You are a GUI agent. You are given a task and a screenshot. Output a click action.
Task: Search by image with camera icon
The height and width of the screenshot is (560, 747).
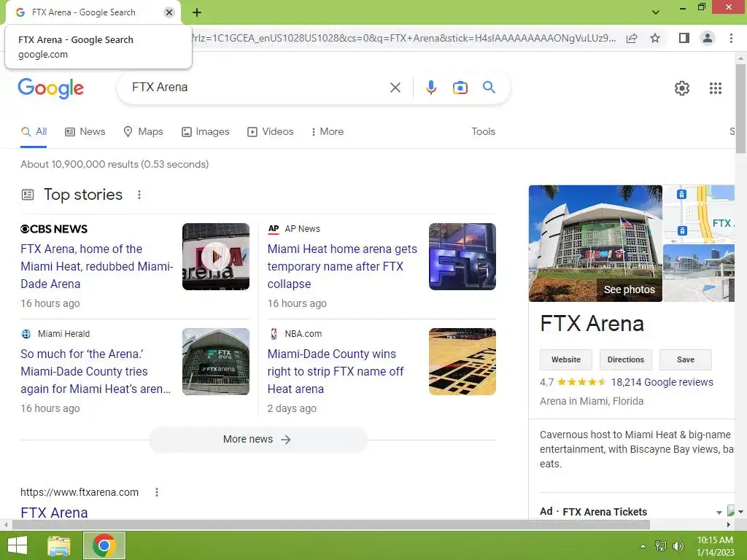(460, 87)
